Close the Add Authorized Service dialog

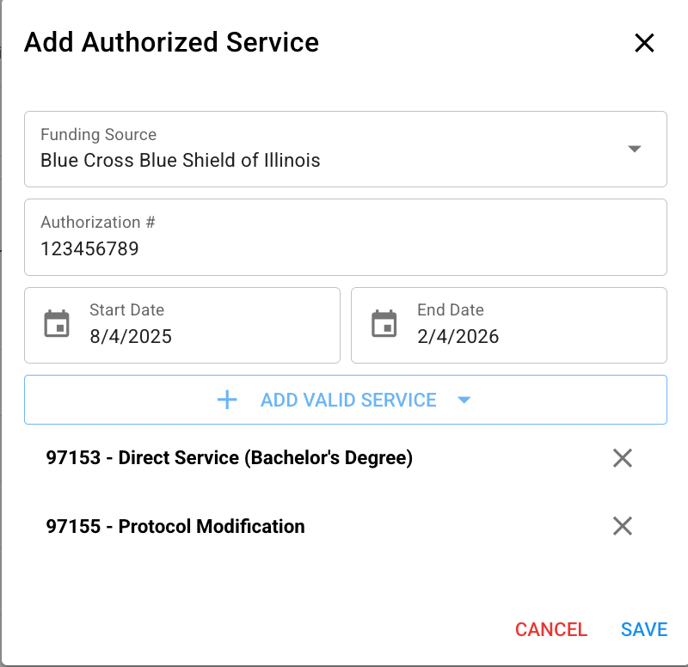pos(644,43)
